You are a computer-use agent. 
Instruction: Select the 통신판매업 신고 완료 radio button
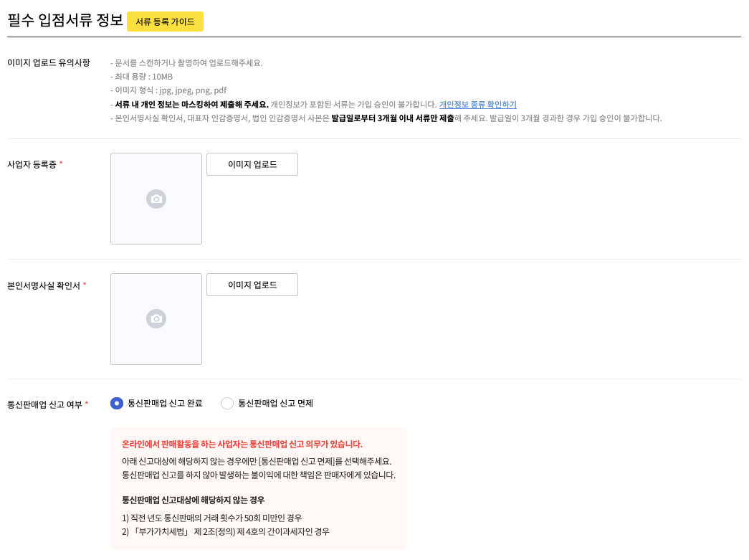tap(117, 403)
